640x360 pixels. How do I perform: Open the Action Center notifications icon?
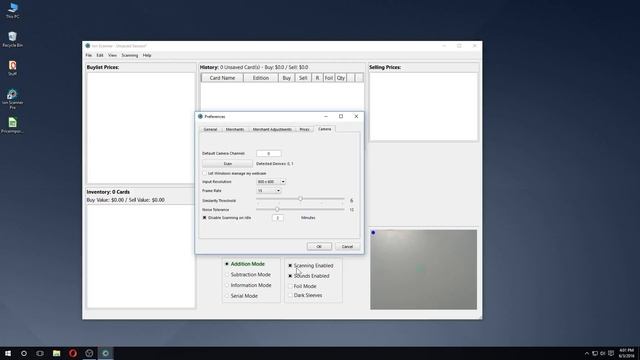pyautogui.click(x=611, y=353)
